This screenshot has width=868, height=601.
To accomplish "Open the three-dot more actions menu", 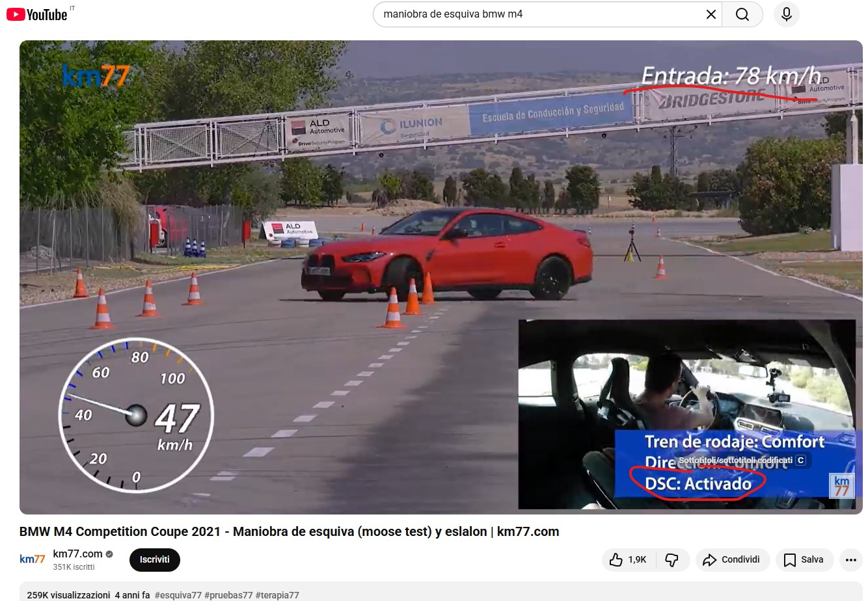I will point(850,559).
